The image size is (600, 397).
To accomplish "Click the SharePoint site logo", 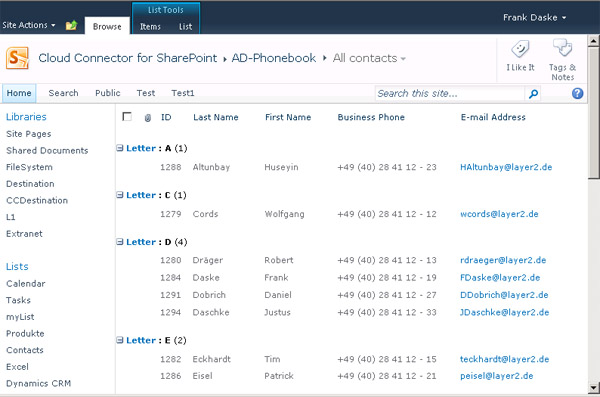I will [18, 58].
